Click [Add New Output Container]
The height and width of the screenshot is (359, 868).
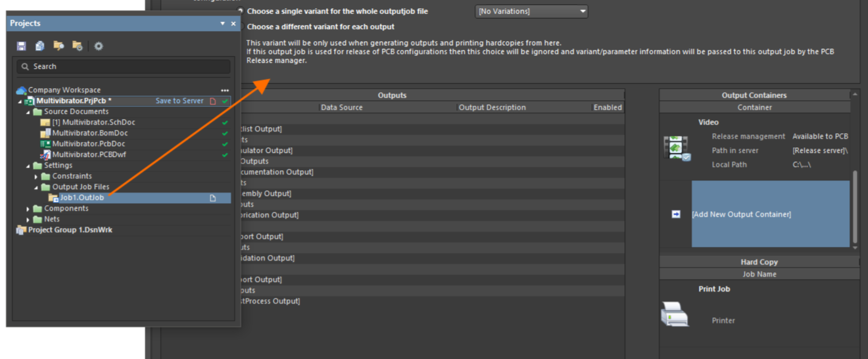coord(741,214)
